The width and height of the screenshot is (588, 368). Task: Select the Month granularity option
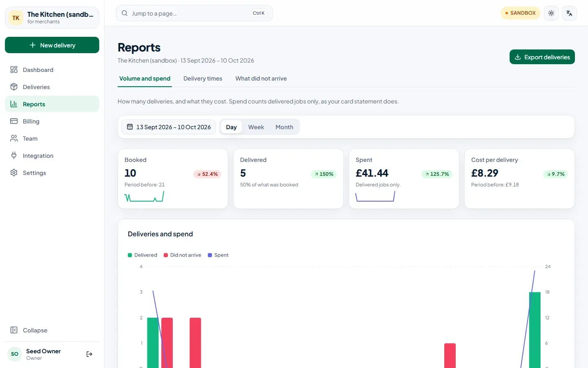pos(284,127)
